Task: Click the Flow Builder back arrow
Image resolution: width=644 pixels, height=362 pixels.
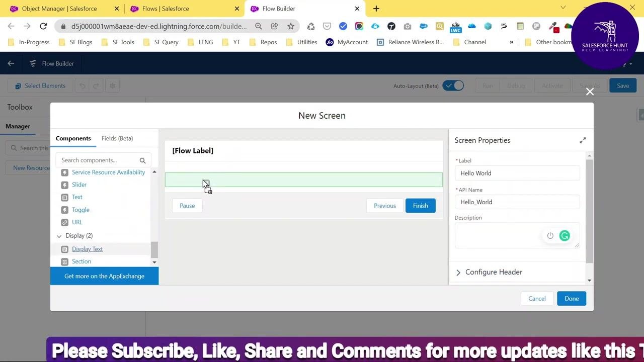Action: 11,63
